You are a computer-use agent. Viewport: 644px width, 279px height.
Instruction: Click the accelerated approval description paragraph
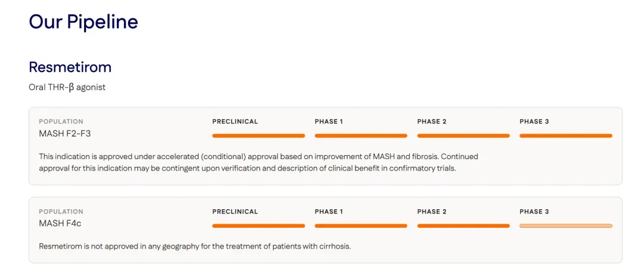[x=258, y=163]
